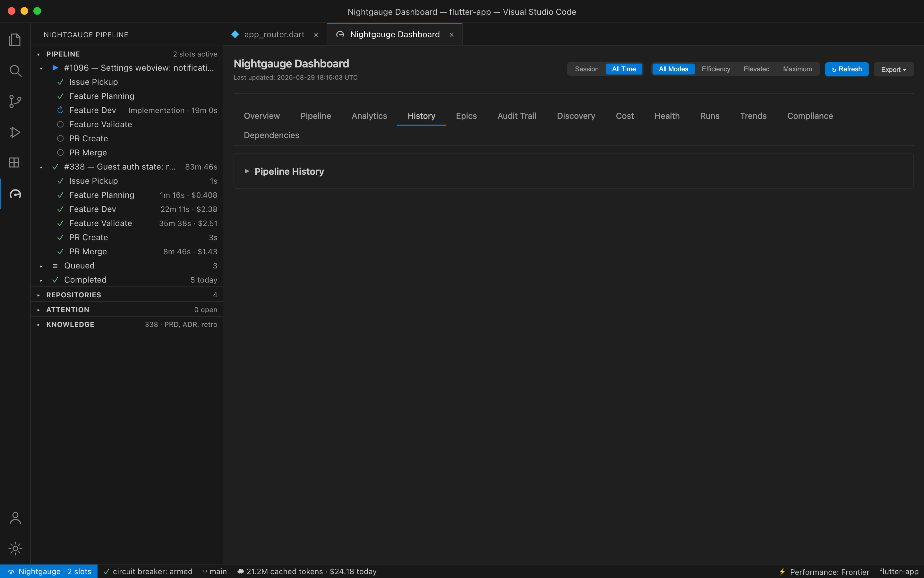Click the checkmark for Feature Planning under #1096
924x578 pixels.
pos(60,96)
